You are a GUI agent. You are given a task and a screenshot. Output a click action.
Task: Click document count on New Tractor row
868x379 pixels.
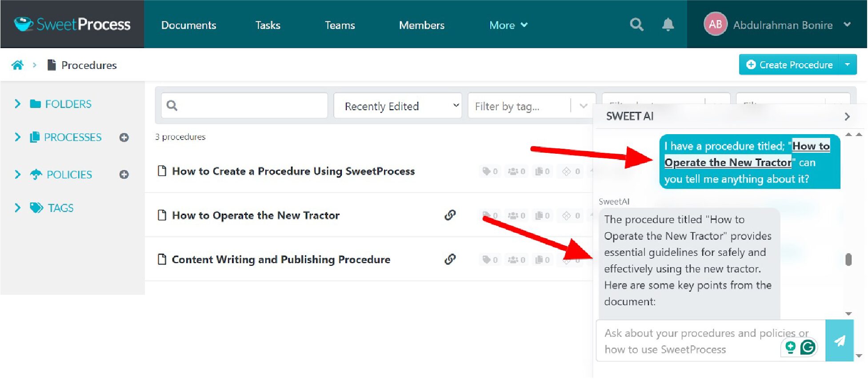point(542,215)
